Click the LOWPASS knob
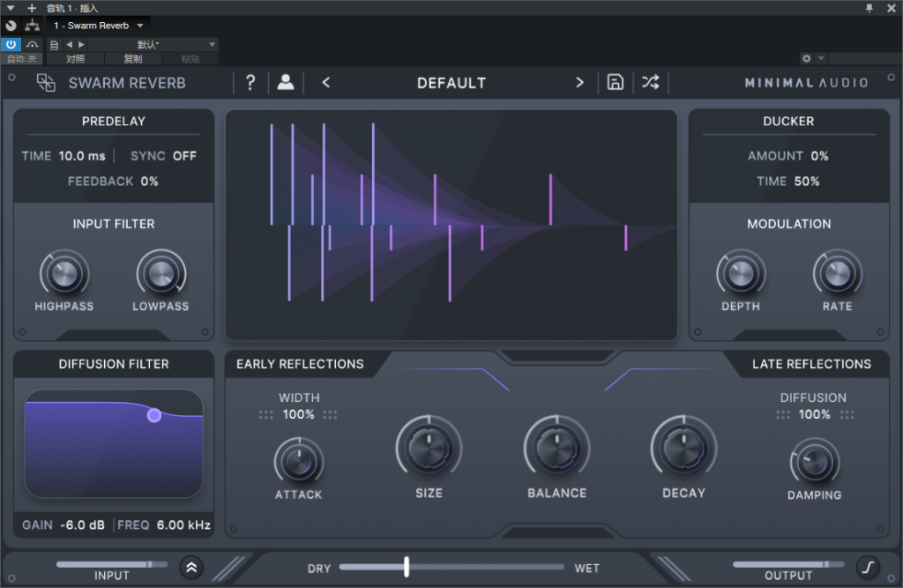The image size is (903, 588). 160,274
